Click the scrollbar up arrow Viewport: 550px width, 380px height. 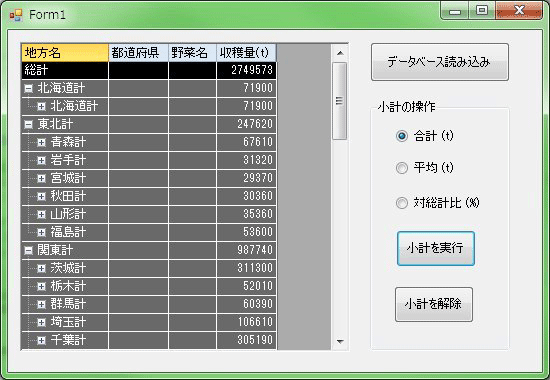pos(340,53)
